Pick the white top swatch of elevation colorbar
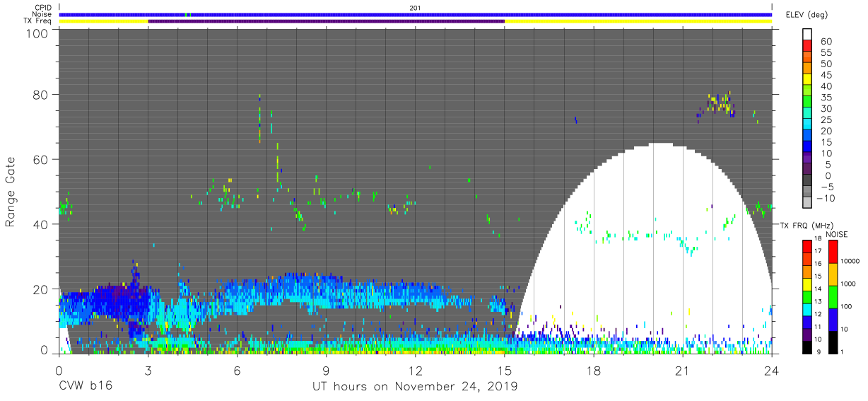The image size is (868, 401). [807, 35]
